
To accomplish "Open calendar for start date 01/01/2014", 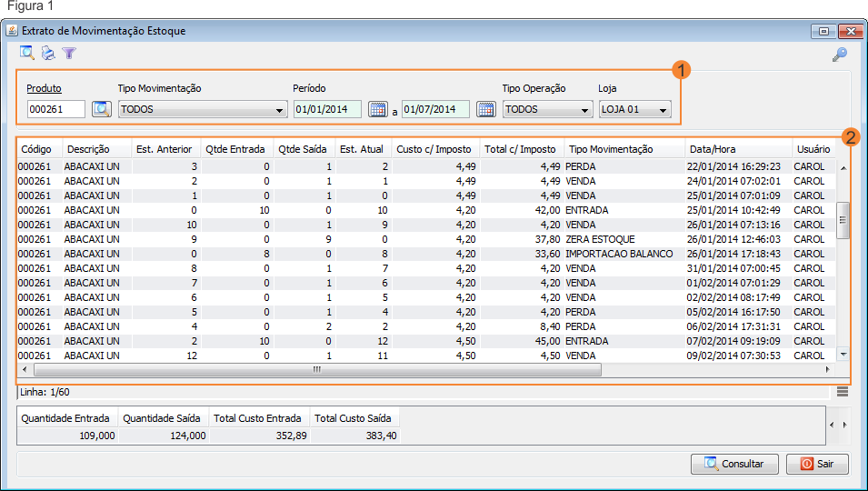I will click(378, 109).
